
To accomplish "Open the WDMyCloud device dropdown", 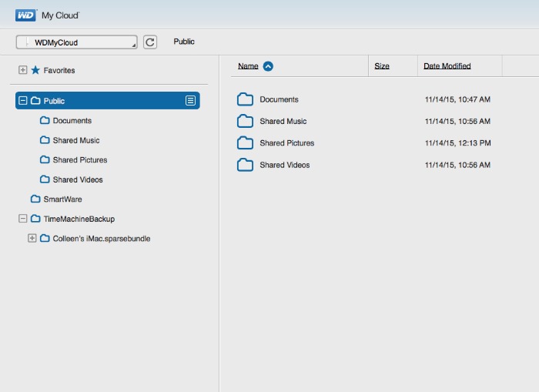I will coord(77,42).
